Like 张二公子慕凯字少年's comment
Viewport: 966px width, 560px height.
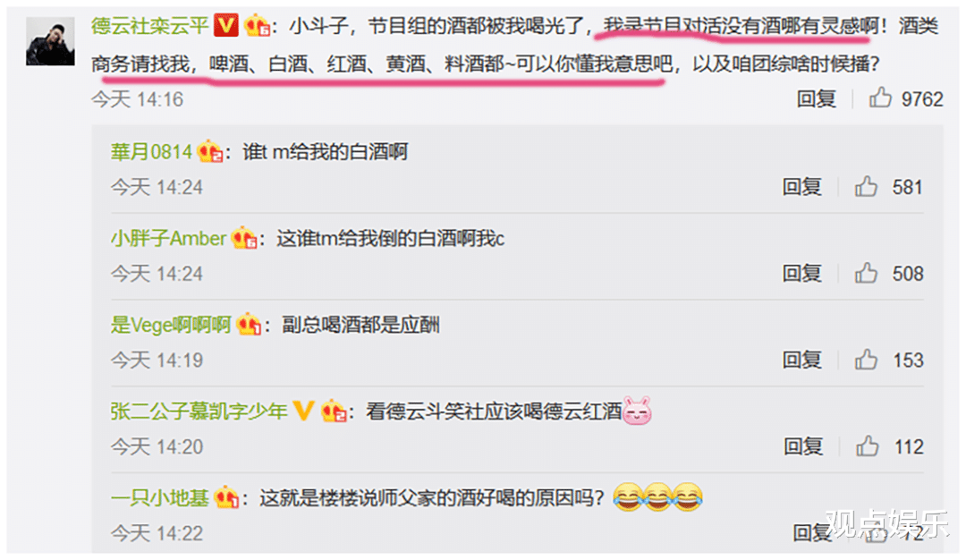pyautogui.click(x=867, y=446)
